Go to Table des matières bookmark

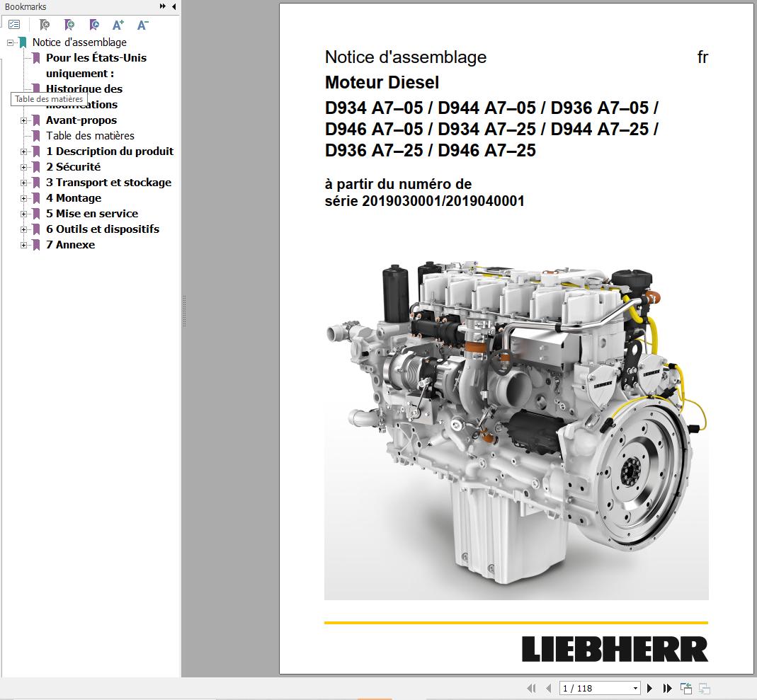(x=90, y=136)
